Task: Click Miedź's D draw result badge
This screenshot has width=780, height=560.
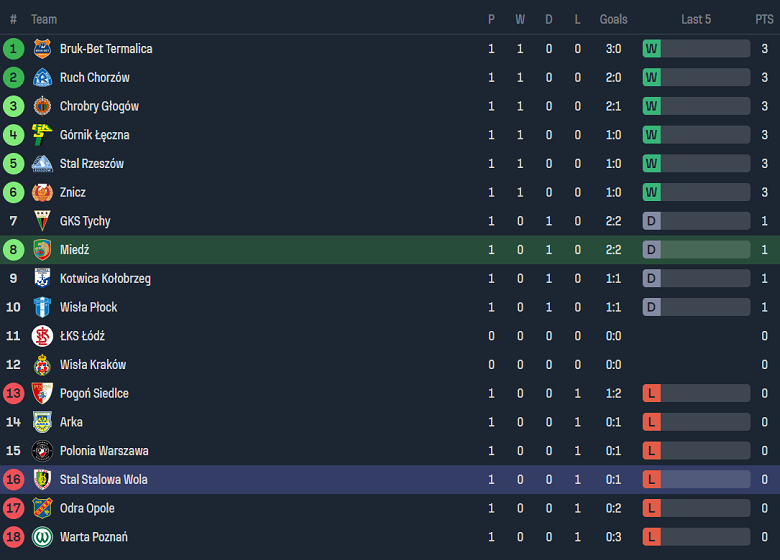Action: tap(652, 250)
